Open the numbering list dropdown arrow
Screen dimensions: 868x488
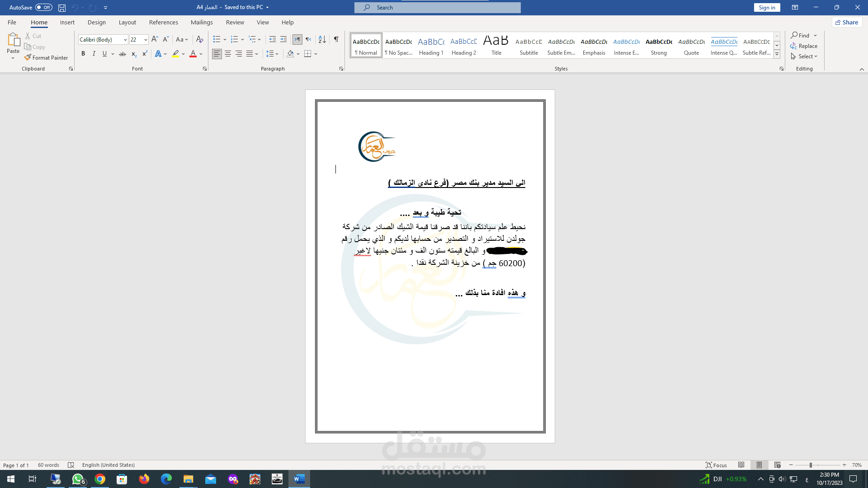click(242, 39)
